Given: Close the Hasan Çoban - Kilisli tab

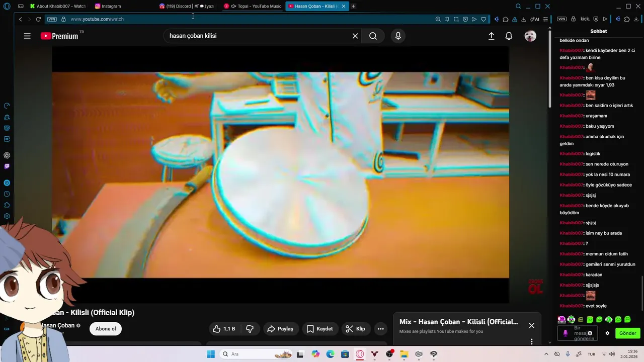Looking at the screenshot, I should (x=344, y=6).
